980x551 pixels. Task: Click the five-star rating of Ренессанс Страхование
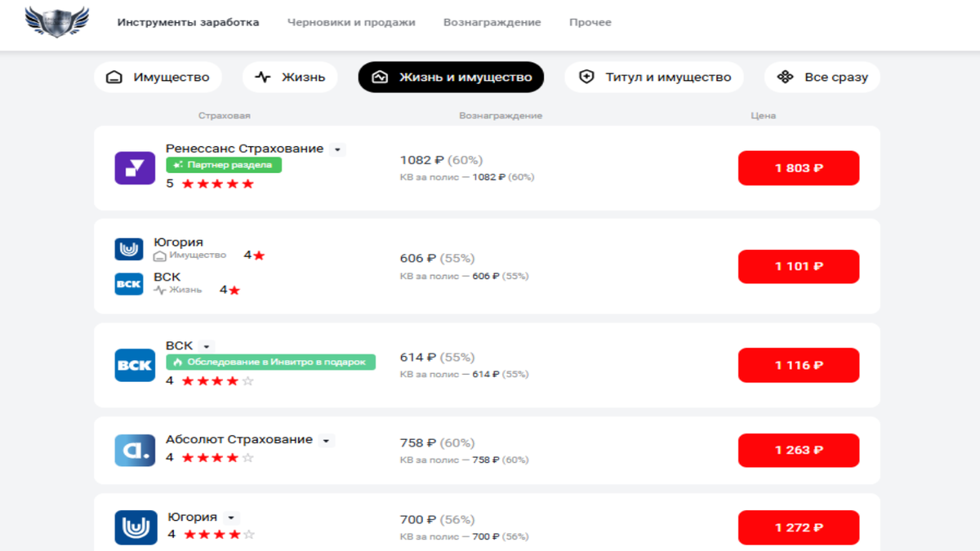pyautogui.click(x=217, y=184)
